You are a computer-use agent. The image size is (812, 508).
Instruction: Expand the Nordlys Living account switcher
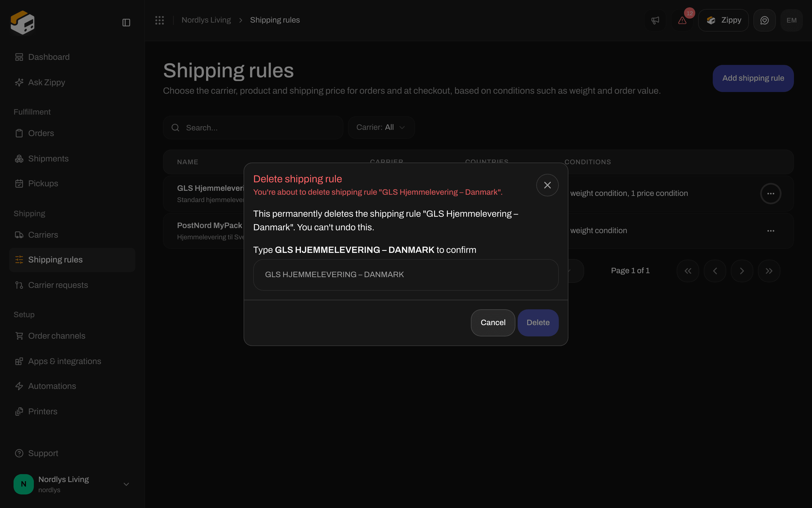click(x=72, y=484)
